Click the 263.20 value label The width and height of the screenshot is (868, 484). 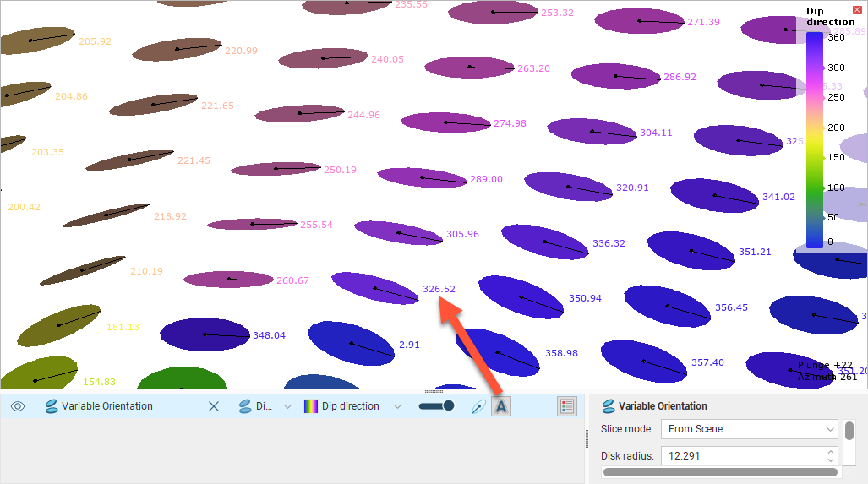click(x=533, y=68)
